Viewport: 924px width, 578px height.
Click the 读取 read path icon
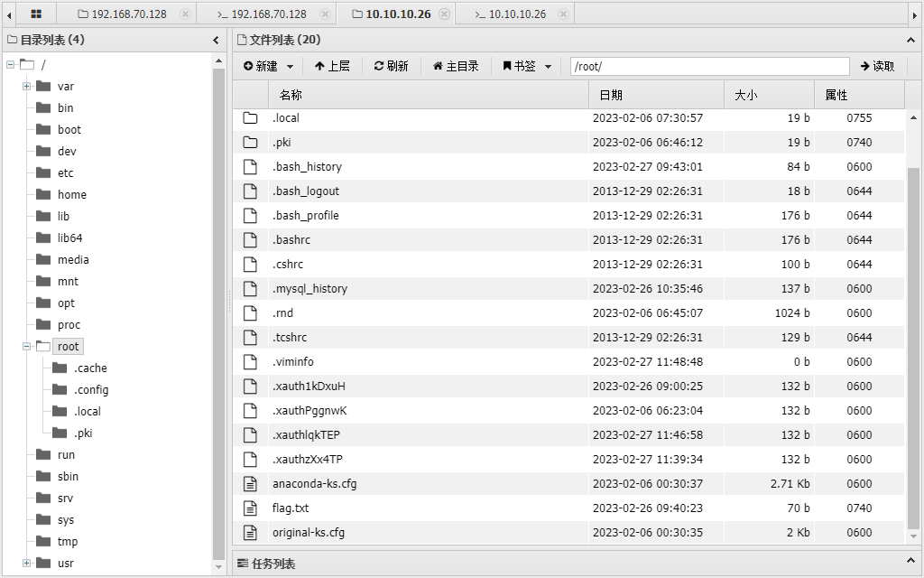(x=866, y=65)
